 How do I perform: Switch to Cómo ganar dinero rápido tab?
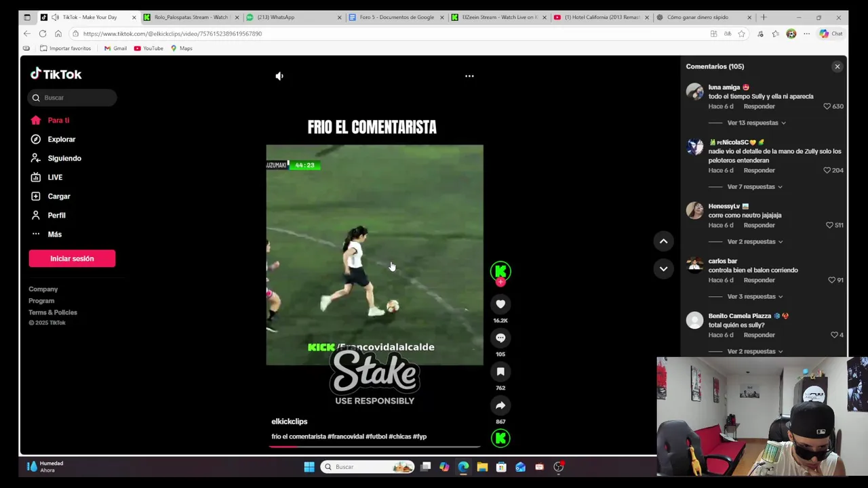[x=703, y=17]
